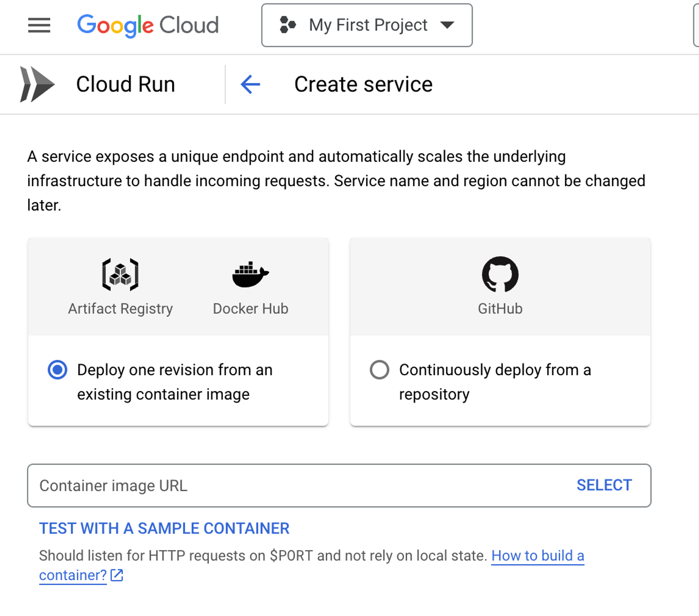Click the SELECT button for container image
The image size is (699, 616).
[x=604, y=485]
